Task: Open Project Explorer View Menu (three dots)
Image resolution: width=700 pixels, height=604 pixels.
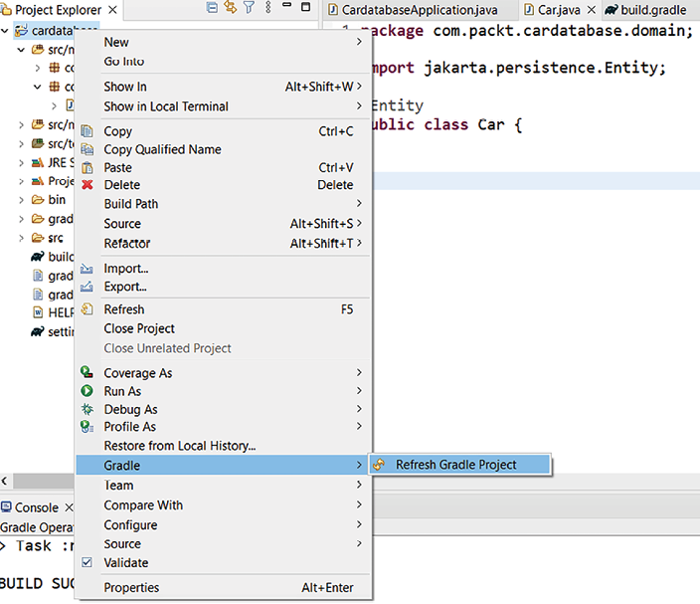Action: click(267, 9)
